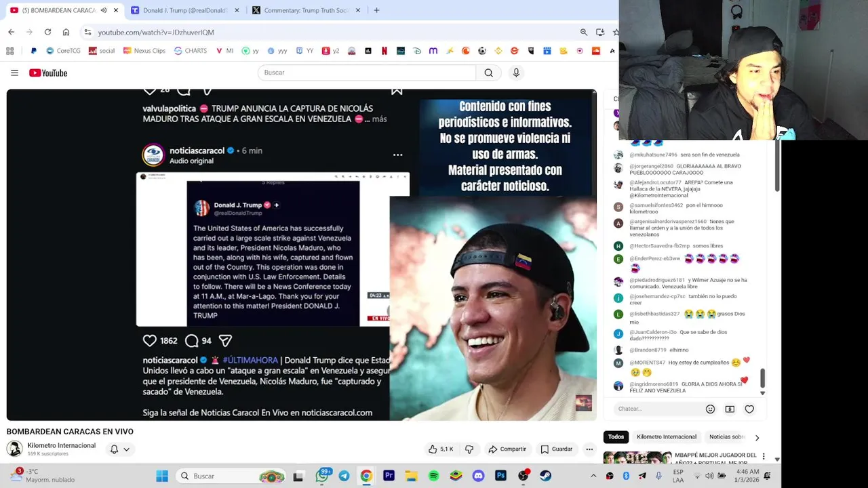Type in the YouTube Buscar search field
Image resolution: width=868 pixels, height=488 pixels.
[367, 73]
